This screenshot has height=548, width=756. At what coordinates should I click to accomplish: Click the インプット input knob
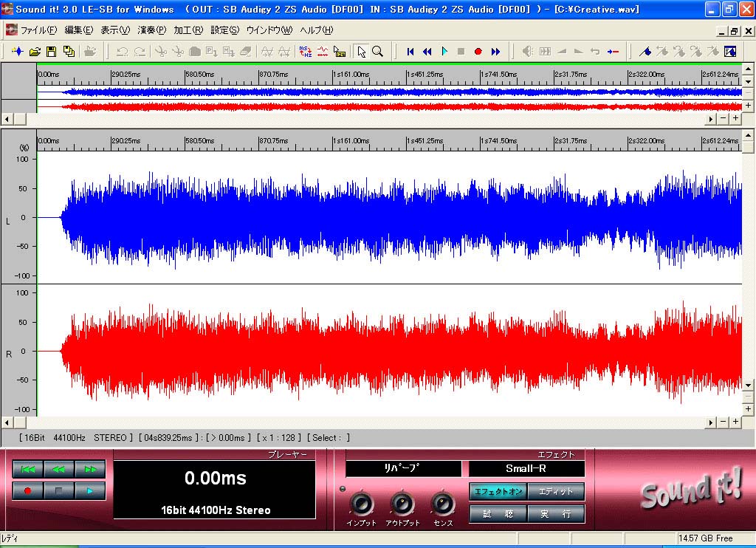coord(361,504)
